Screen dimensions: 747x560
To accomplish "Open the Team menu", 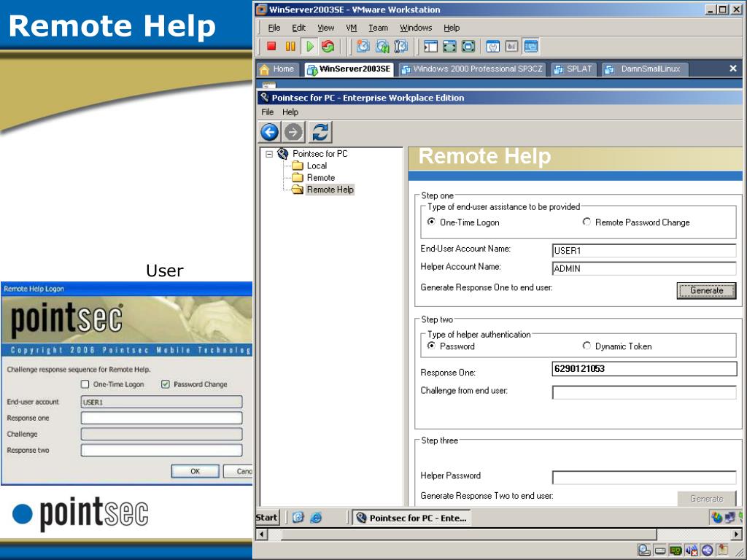I will (x=379, y=28).
